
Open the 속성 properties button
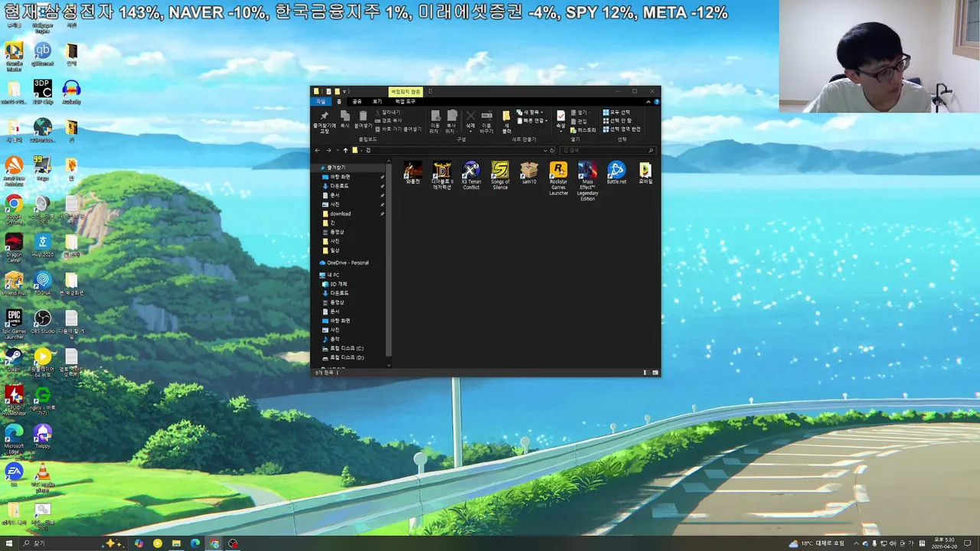pyautogui.click(x=560, y=120)
